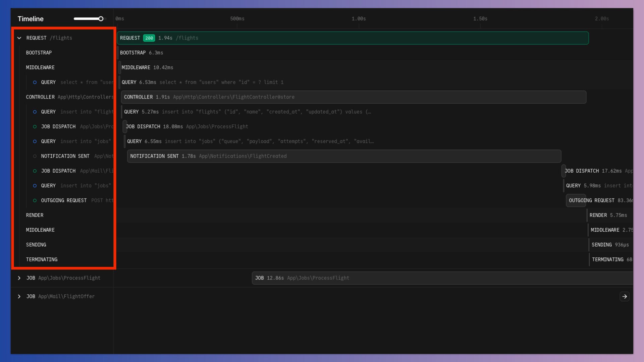Select the TERMINATING row in the sidebar

point(42,259)
